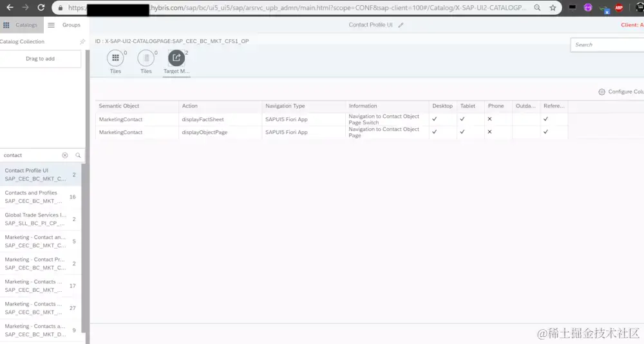Click Tablet checkmark in displayFactSheet row
644x344 pixels.
tap(462, 119)
